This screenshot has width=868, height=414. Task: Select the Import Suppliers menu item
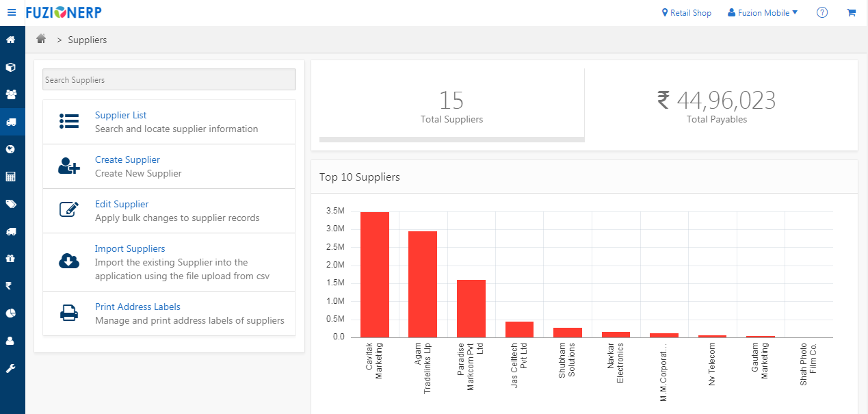(x=130, y=248)
